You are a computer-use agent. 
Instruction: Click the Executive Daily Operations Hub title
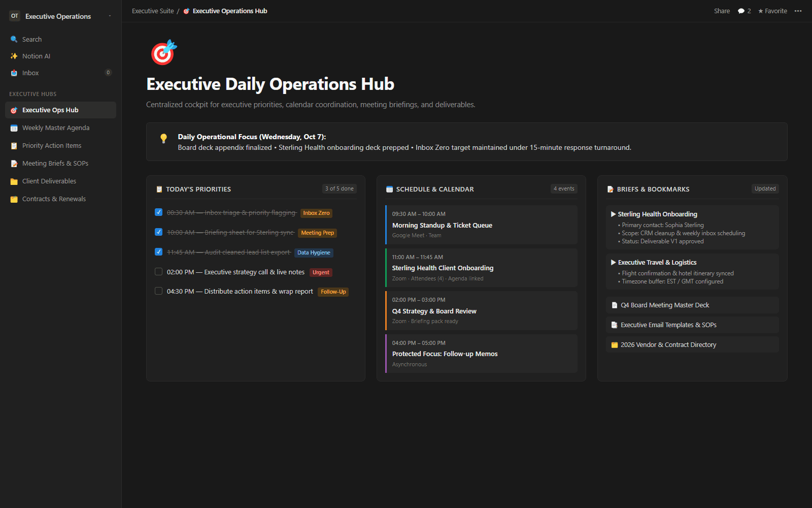tap(270, 84)
